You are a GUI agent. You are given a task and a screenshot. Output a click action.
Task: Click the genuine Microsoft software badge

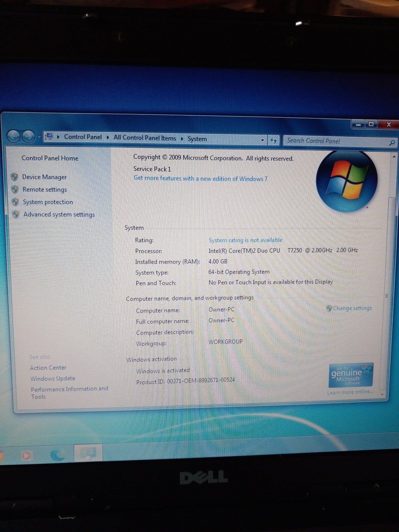point(350,375)
